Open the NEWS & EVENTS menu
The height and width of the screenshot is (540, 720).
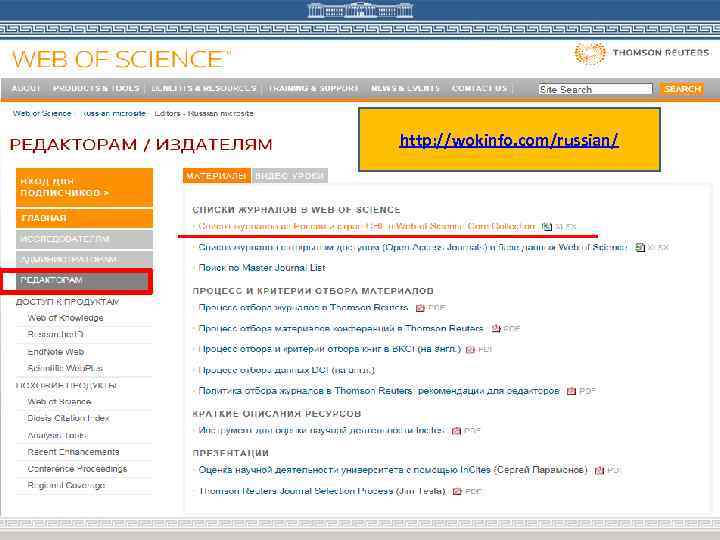coord(405,88)
